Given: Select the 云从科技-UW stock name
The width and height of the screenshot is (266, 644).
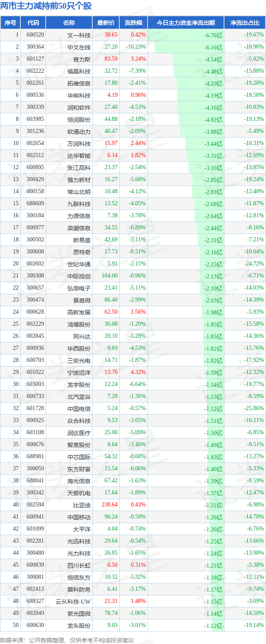Looking at the screenshot, I should (73, 601).
